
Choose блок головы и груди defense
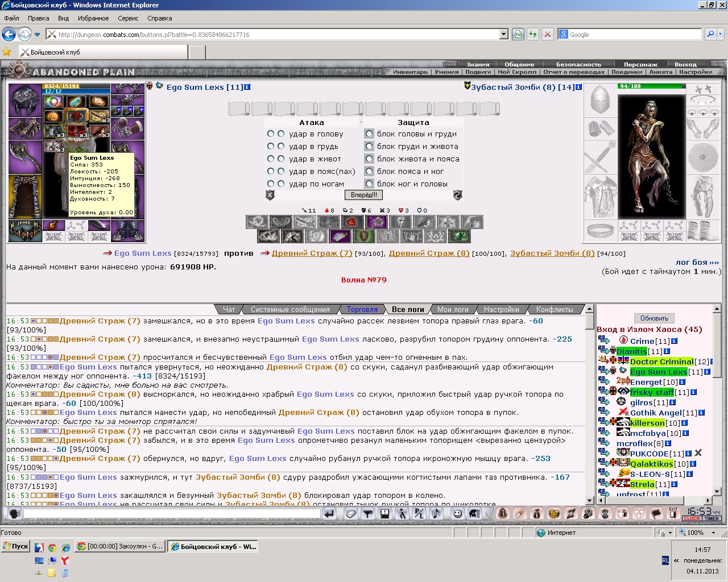[x=370, y=134]
